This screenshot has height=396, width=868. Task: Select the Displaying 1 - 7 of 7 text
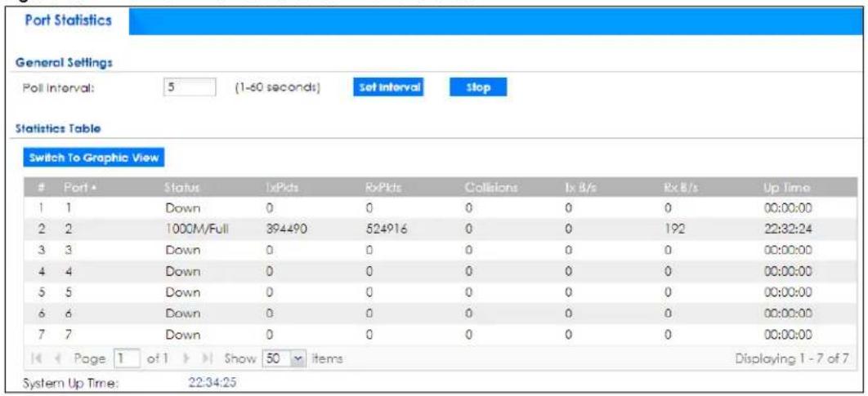click(791, 358)
